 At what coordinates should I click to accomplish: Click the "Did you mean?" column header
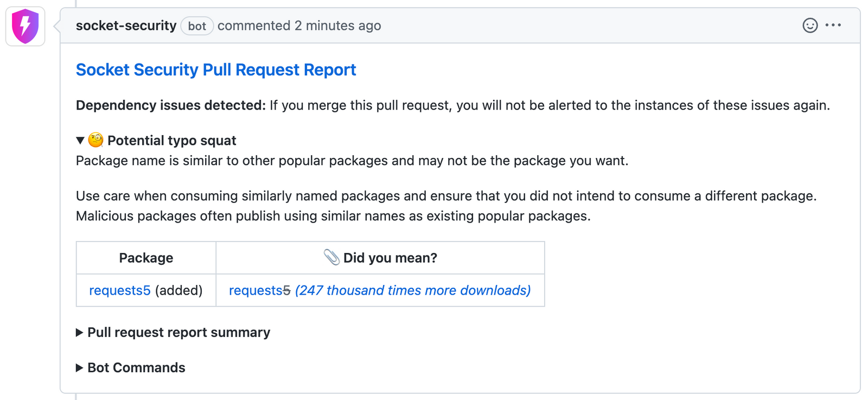tap(390, 258)
